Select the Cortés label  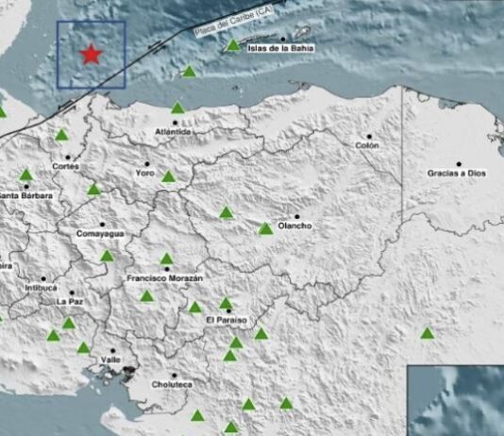pyautogui.click(x=65, y=166)
